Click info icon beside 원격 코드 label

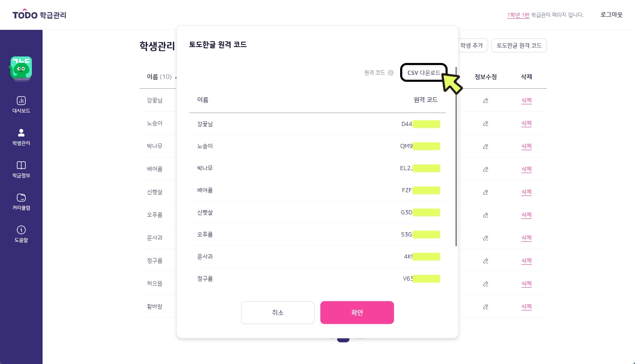point(391,73)
